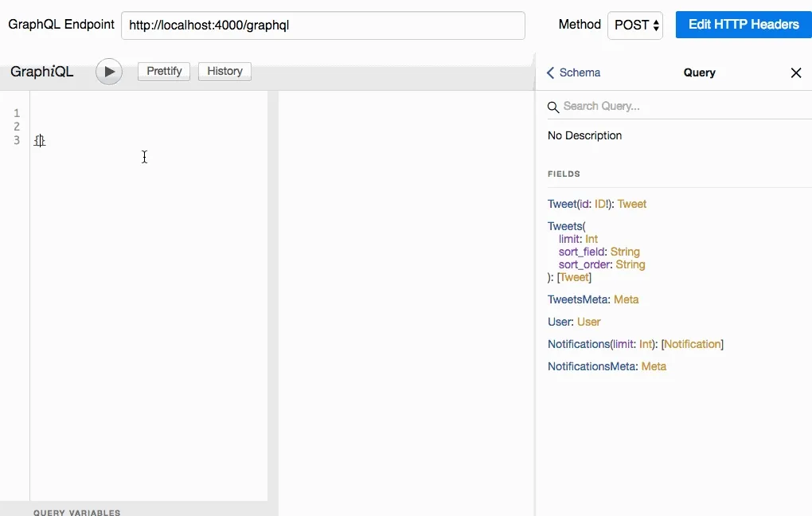
Task: Open the Query Variables section
Action: click(77, 512)
